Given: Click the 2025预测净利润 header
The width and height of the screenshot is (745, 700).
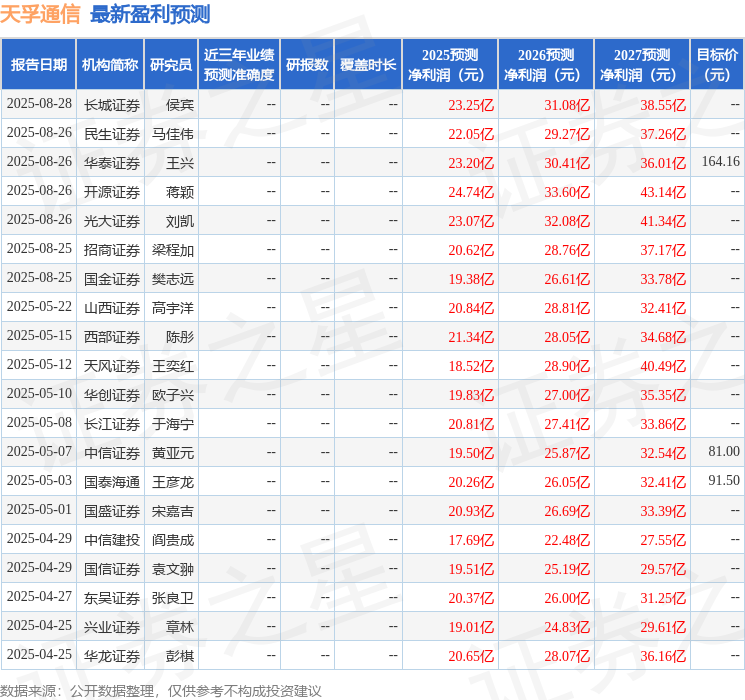Looking at the screenshot, I should coord(450,65).
